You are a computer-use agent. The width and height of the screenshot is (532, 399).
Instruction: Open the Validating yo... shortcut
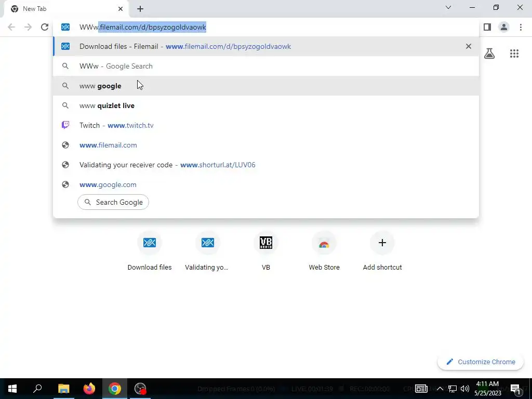click(x=207, y=251)
